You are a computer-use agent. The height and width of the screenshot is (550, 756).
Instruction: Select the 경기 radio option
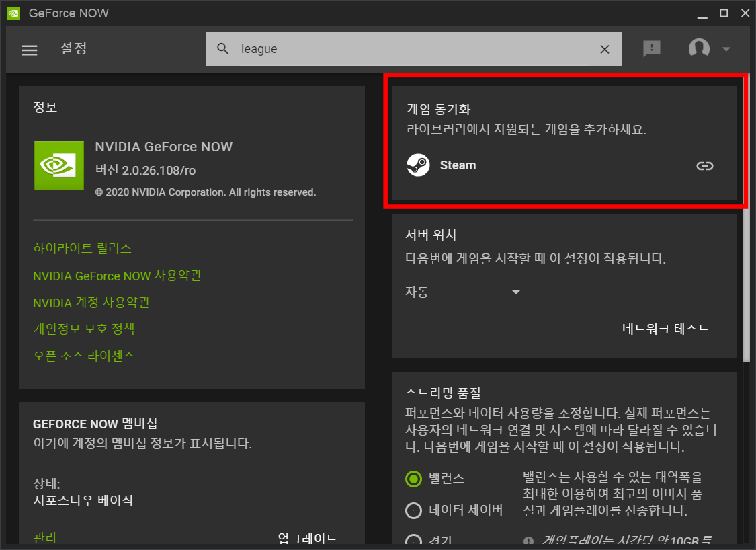click(x=413, y=541)
